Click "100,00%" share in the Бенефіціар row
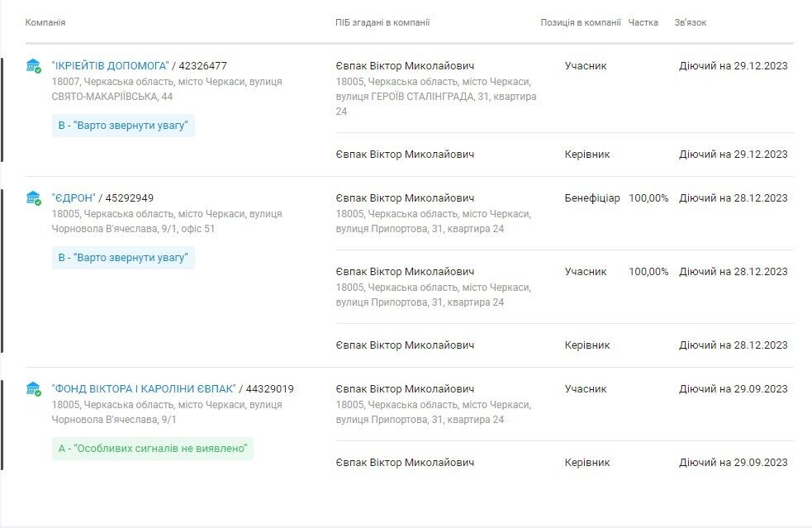The width and height of the screenshot is (812, 528). coord(648,198)
